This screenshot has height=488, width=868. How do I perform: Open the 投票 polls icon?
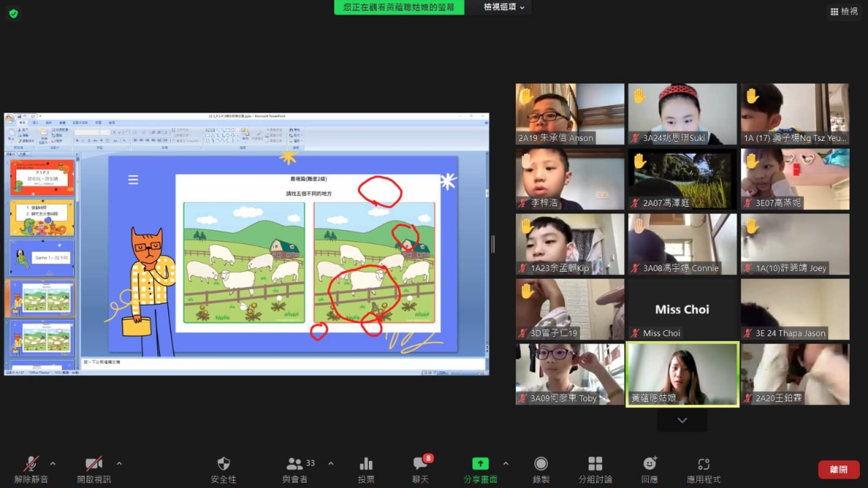pos(366,464)
